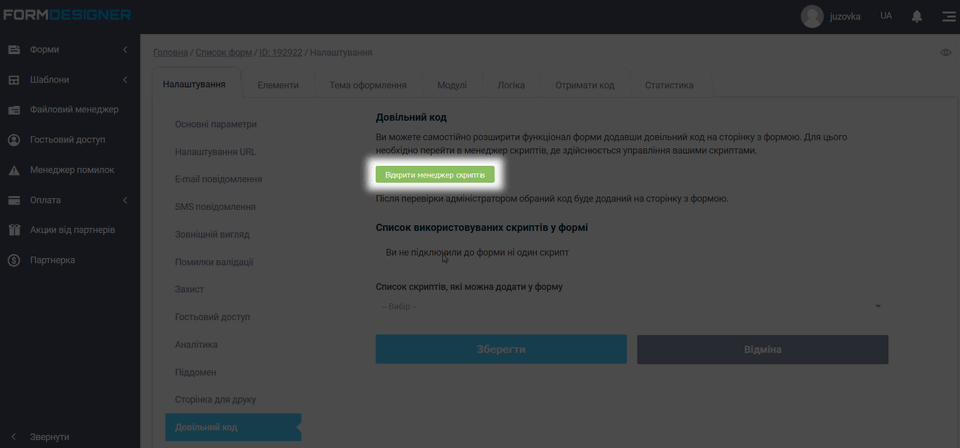Switch to the Елементи tab
Image resolution: width=960 pixels, height=448 pixels.
tap(278, 85)
